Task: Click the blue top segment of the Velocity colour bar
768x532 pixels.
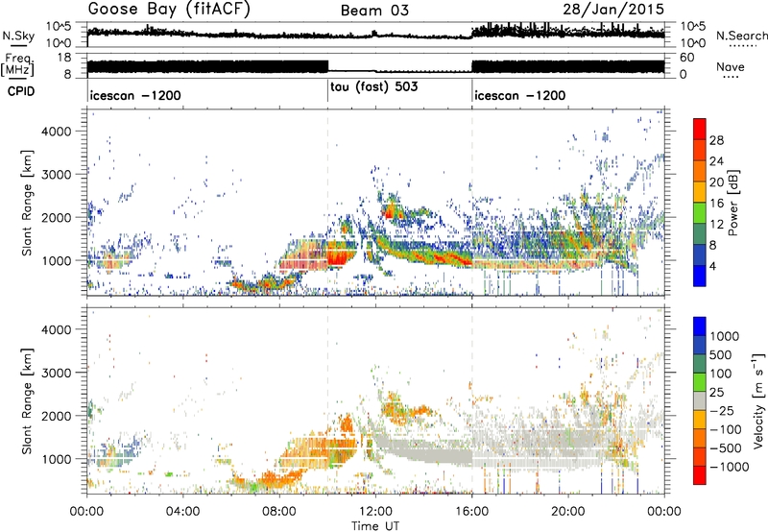Action: tap(700, 326)
